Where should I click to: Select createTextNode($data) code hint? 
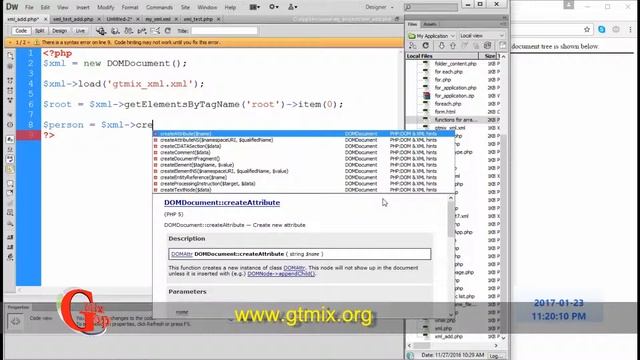(303, 190)
